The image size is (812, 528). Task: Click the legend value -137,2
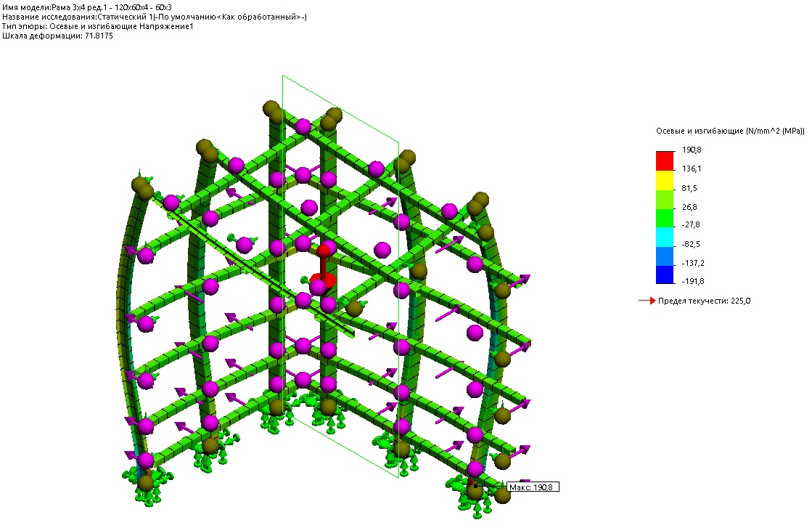pyautogui.click(x=692, y=264)
